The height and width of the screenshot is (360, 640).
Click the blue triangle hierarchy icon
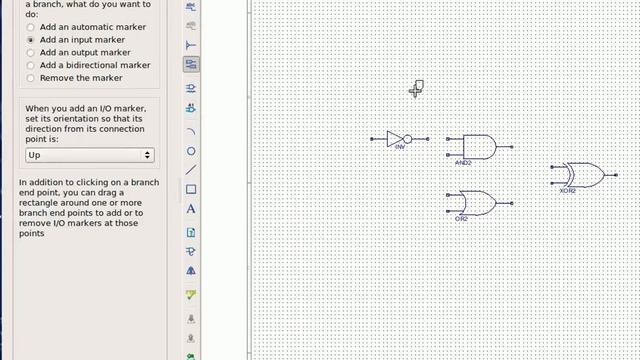coord(191,271)
